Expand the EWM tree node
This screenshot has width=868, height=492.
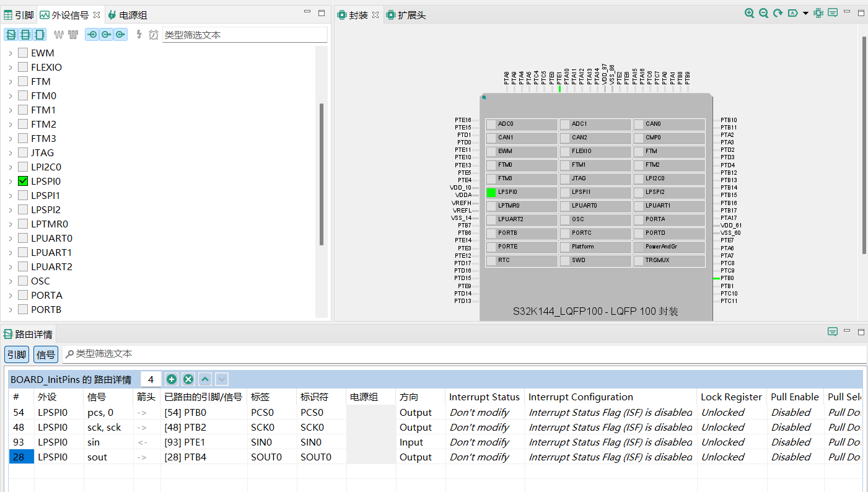coord(10,53)
